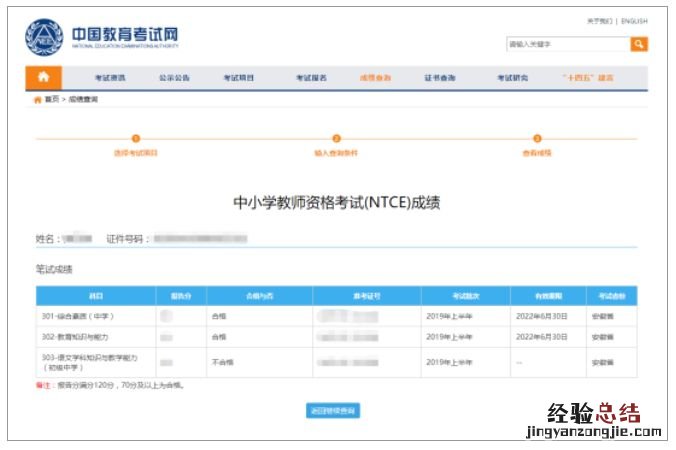Click 安徽省 in the 303 row
The height and width of the screenshot is (450, 676).
[603, 362]
